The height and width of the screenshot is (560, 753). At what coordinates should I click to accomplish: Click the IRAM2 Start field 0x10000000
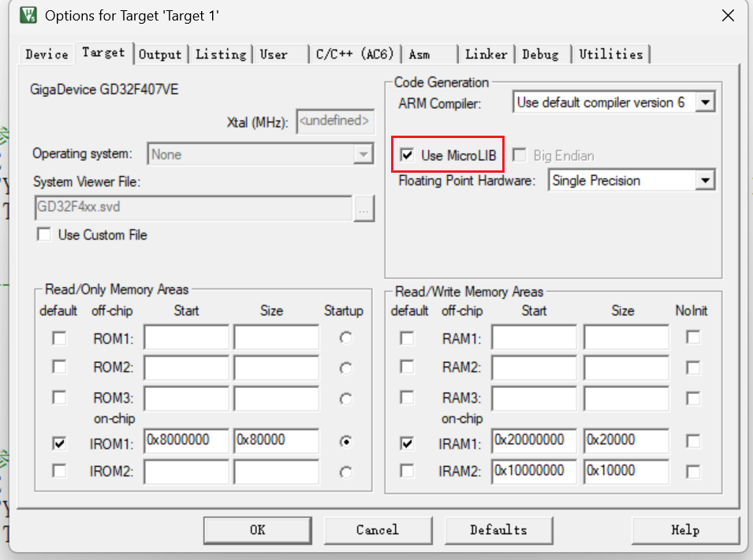point(534,472)
